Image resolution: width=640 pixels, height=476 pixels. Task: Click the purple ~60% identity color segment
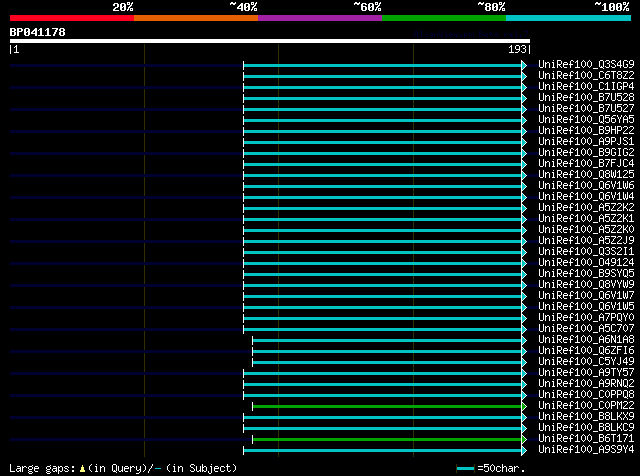(320, 18)
